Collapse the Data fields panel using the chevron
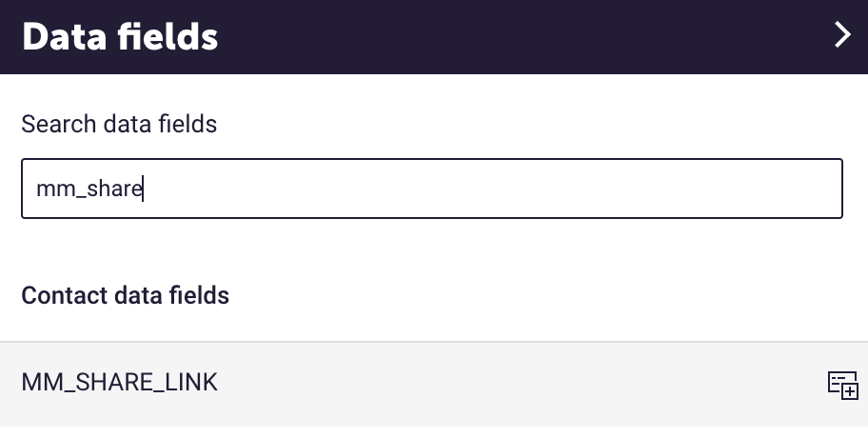Viewport: 868px width, 438px height. pyautogui.click(x=842, y=35)
